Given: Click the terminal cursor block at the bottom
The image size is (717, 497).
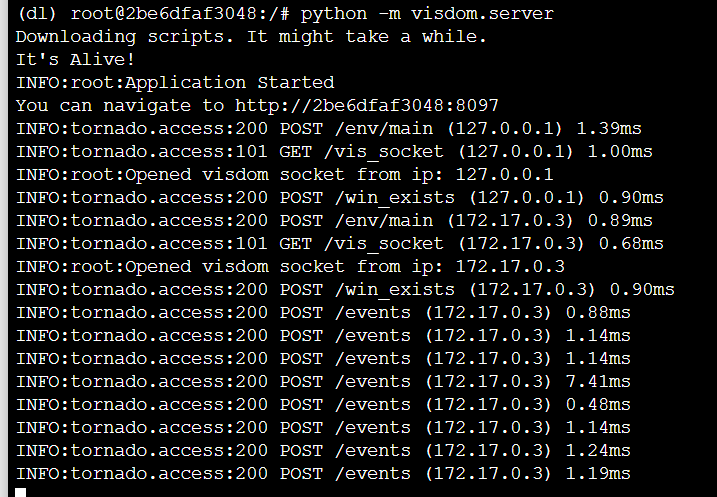Looking at the screenshot, I should pos(20,491).
